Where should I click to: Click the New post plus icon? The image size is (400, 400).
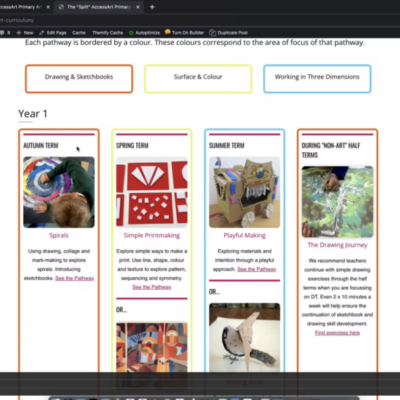[x=19, y=33]
